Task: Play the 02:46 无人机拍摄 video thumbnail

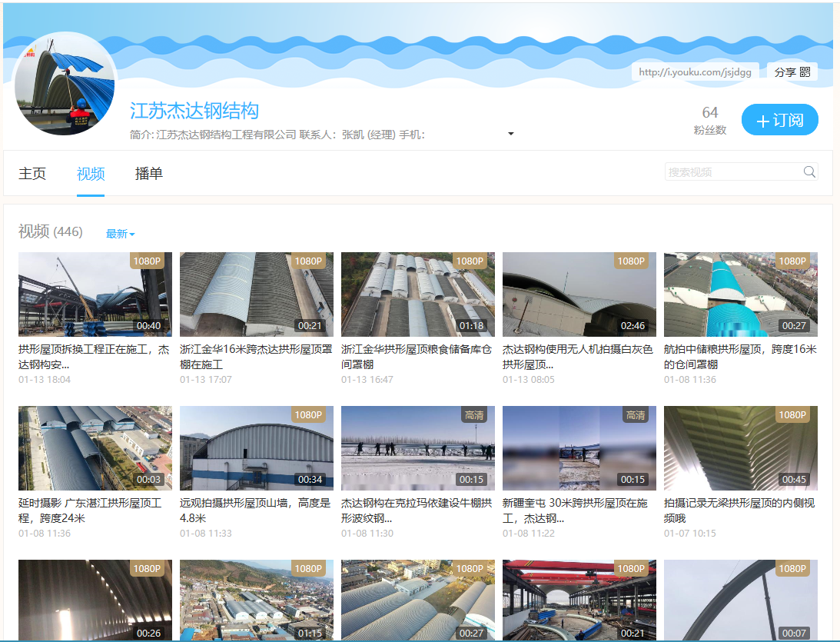Action: tap(579, 294)
